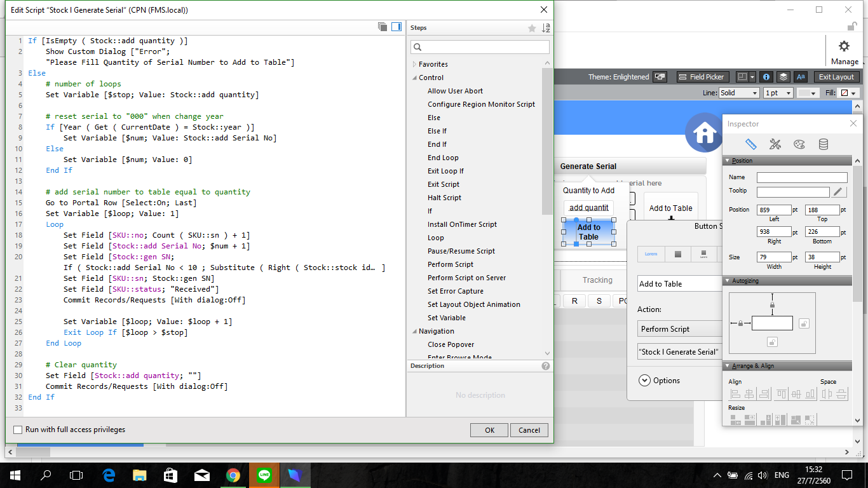The width and height of the screenshot is (868, 488).
Task: Toggle the steps pane show/hide icon
Action: coord(396,27)
